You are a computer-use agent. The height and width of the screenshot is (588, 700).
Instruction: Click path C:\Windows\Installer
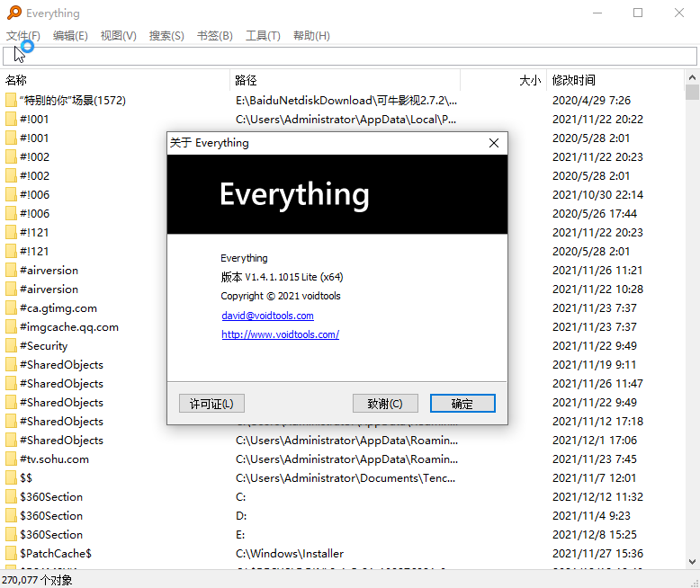(x=290, y=554)
